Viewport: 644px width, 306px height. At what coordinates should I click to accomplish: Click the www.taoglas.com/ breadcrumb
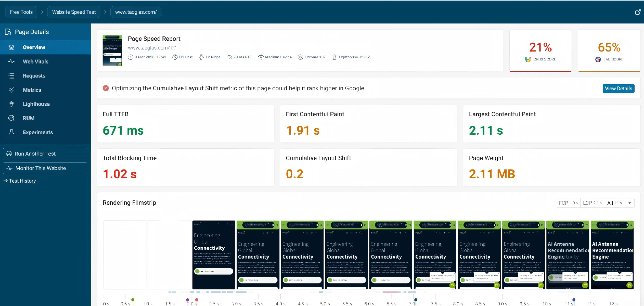click(136, 12)
